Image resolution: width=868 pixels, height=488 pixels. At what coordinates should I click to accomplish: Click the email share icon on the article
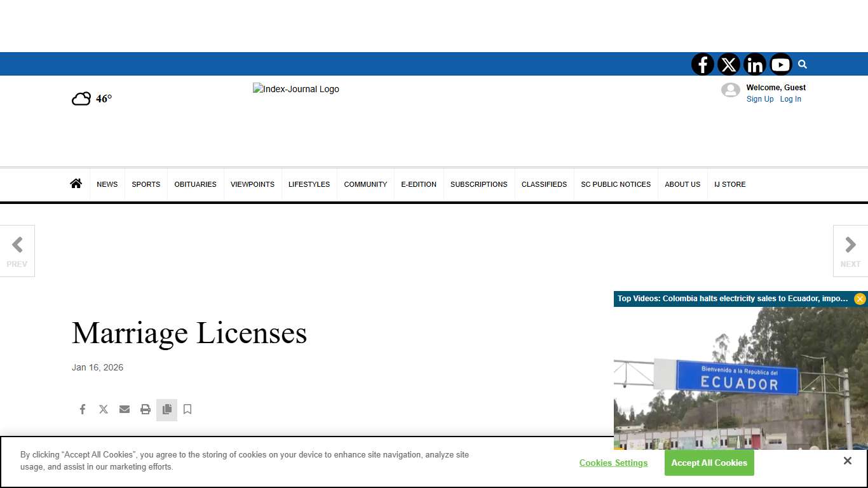[125, 409]
